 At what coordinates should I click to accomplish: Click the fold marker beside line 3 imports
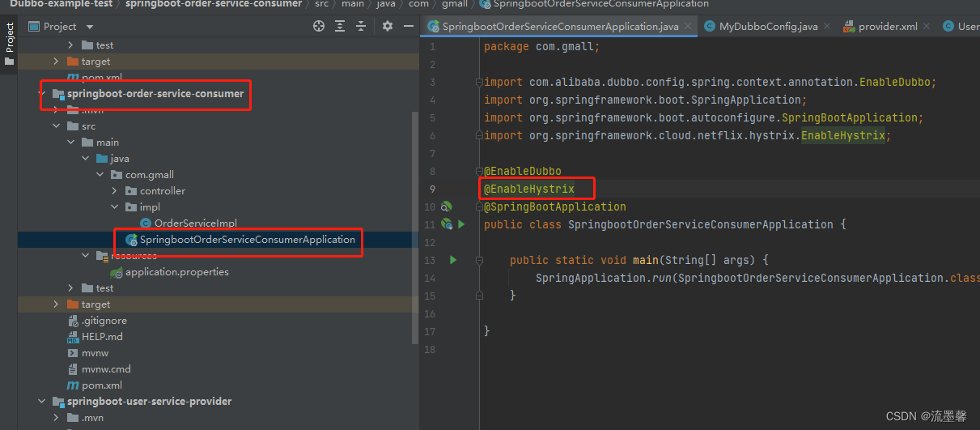480,82
